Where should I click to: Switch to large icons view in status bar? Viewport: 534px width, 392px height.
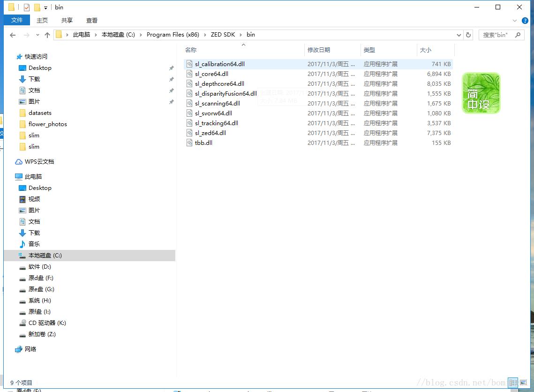coord(523,383)
